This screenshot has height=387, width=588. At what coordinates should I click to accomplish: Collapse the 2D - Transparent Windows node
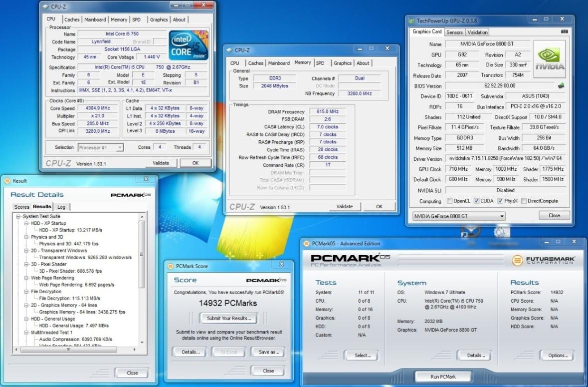(26, 250)
